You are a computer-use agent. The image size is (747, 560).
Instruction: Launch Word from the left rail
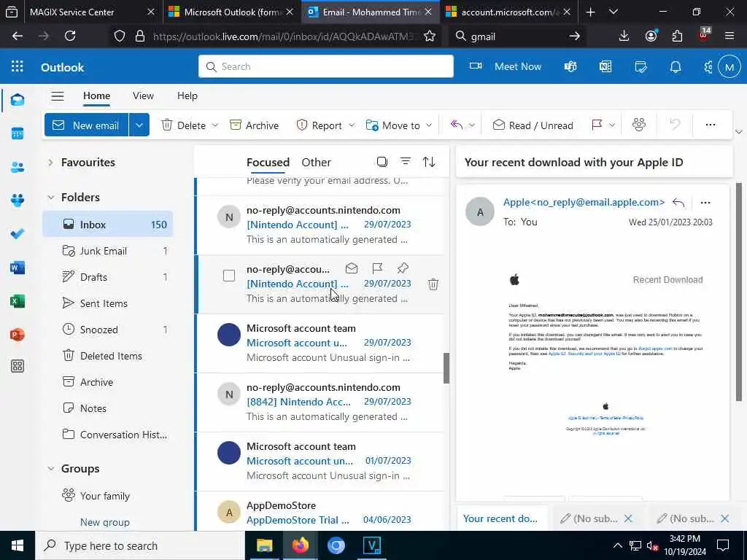18,268
